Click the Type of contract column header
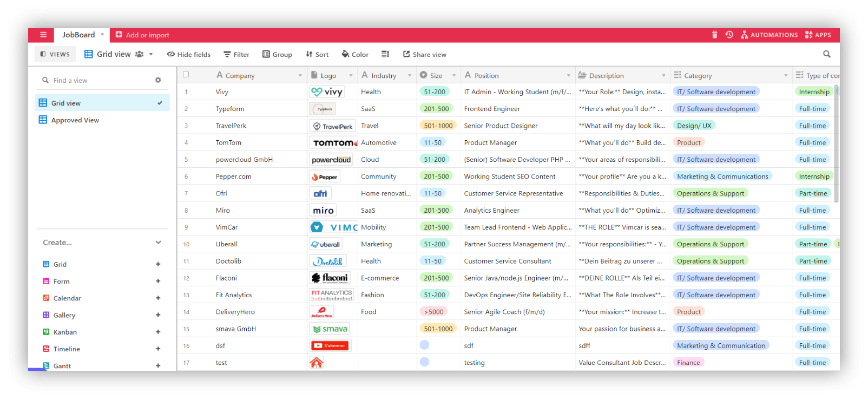 click(x=817, y=75)
